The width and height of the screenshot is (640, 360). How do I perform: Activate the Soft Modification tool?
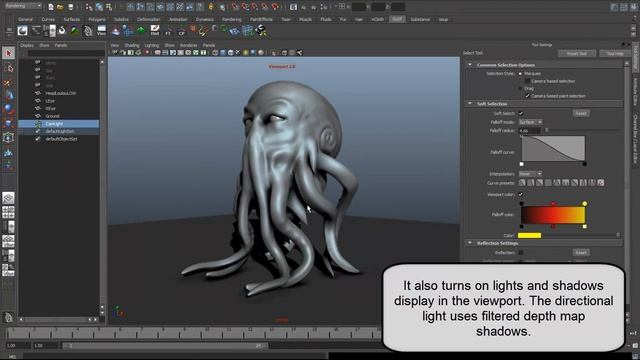tap(9, 153)
